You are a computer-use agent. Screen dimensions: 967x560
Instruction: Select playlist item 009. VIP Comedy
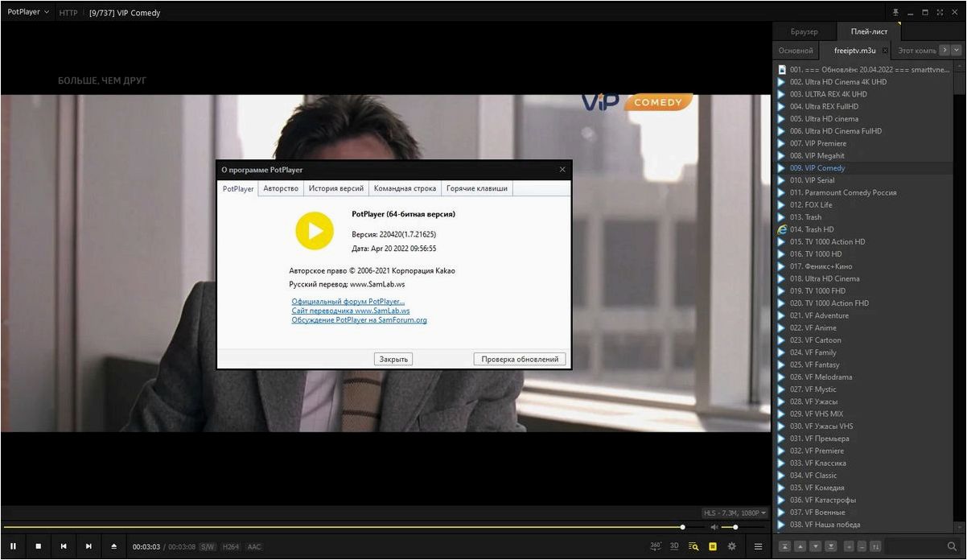(862, 168)
